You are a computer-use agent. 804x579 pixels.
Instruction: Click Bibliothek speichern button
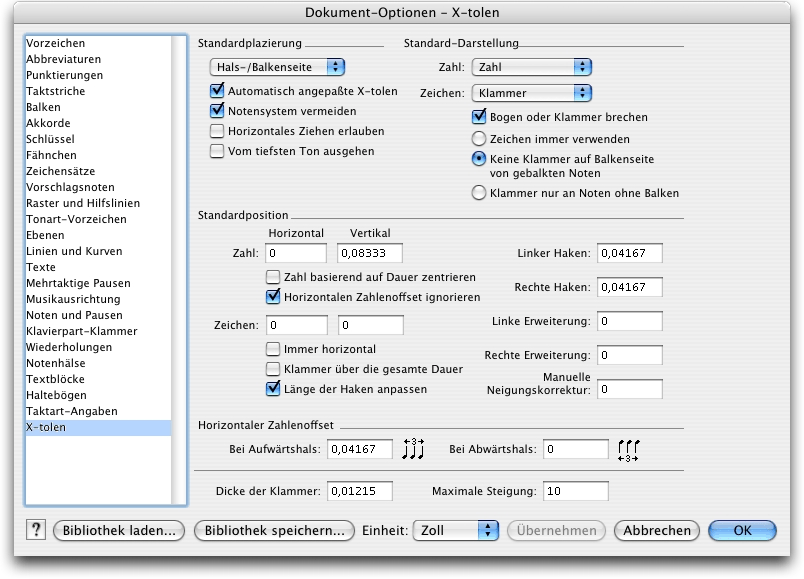274,530
